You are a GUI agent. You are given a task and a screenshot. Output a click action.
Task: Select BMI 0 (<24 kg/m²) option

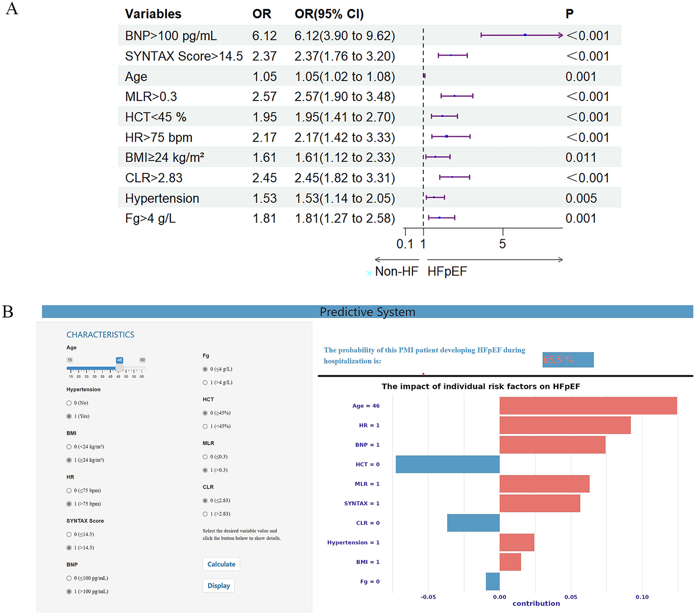pos(69,447)
